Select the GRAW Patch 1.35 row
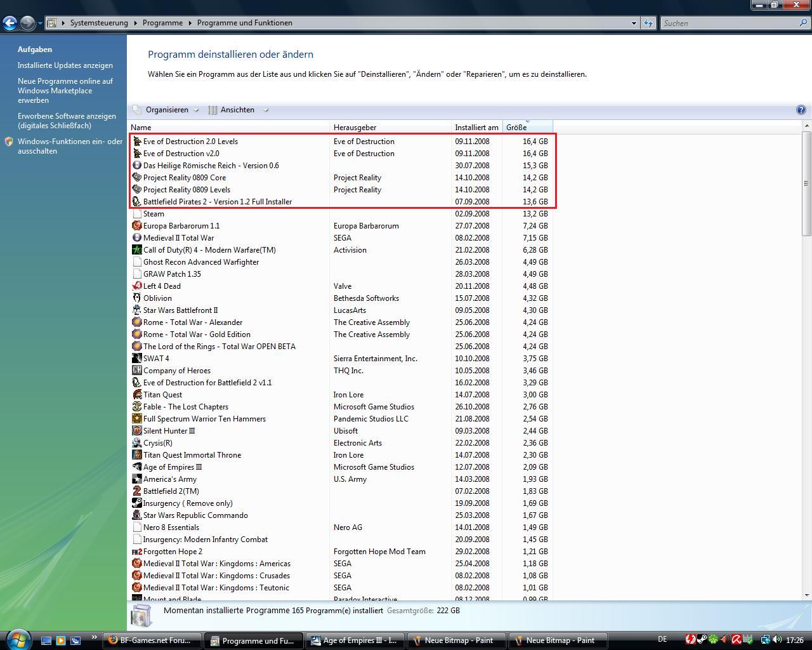 [341, 274]
